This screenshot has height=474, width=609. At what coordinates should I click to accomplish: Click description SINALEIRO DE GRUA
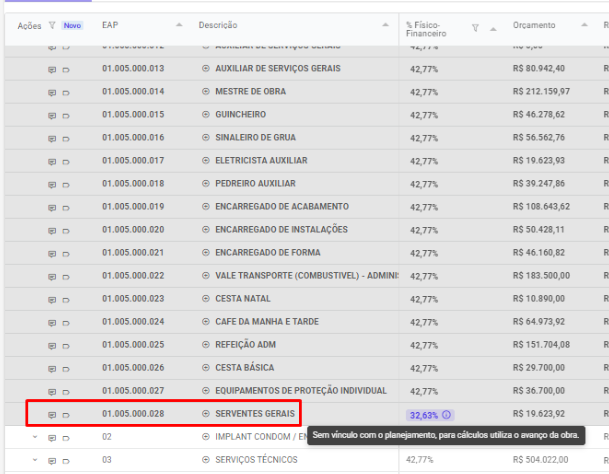tap(256, 138)
